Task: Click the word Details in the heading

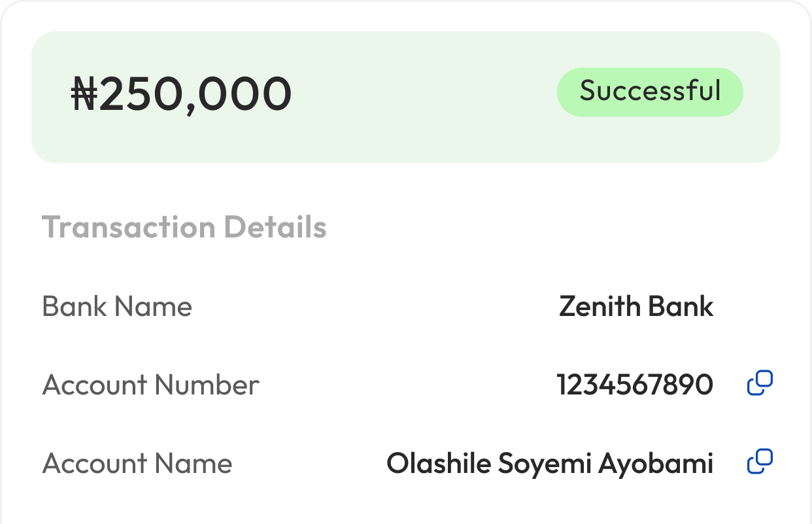Action: (x=275, y=228)
